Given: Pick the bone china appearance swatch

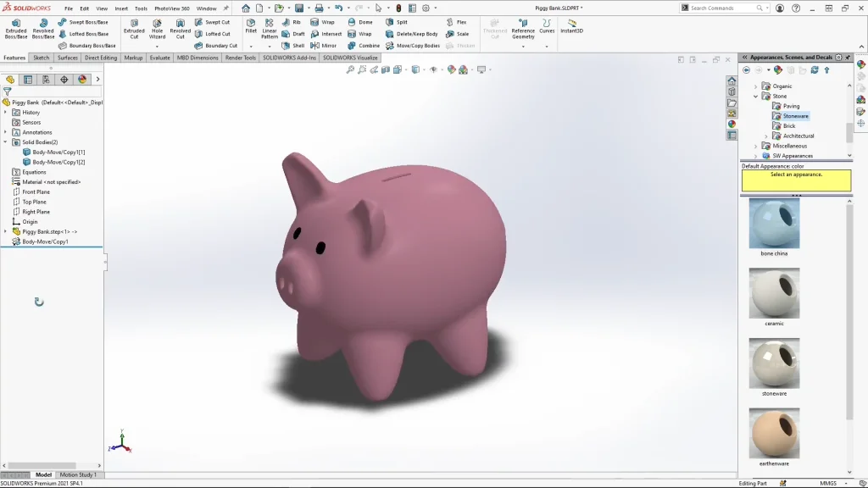Looking at the screenshot, I should pyautogui.click(x=774, y=224).
